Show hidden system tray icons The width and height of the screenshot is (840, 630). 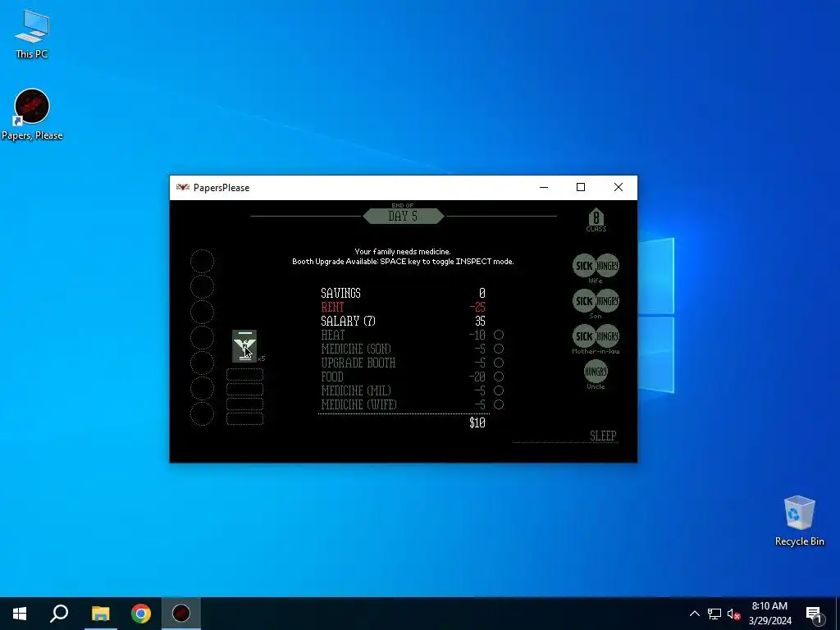[694, 614]
